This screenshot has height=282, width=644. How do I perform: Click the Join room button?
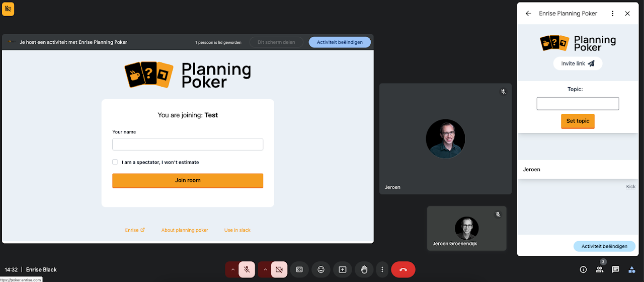click(188, 180)
